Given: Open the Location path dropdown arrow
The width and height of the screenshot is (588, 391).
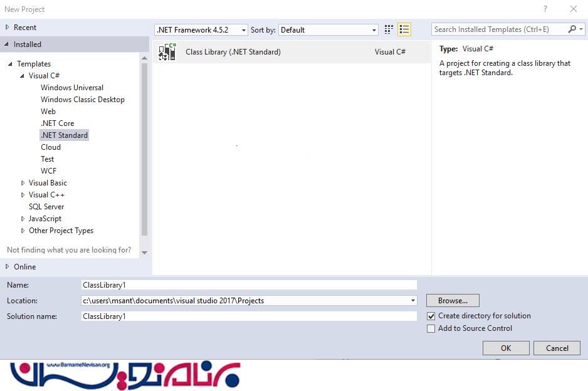Looking at the screenshot, I should (x=413, y=301).
